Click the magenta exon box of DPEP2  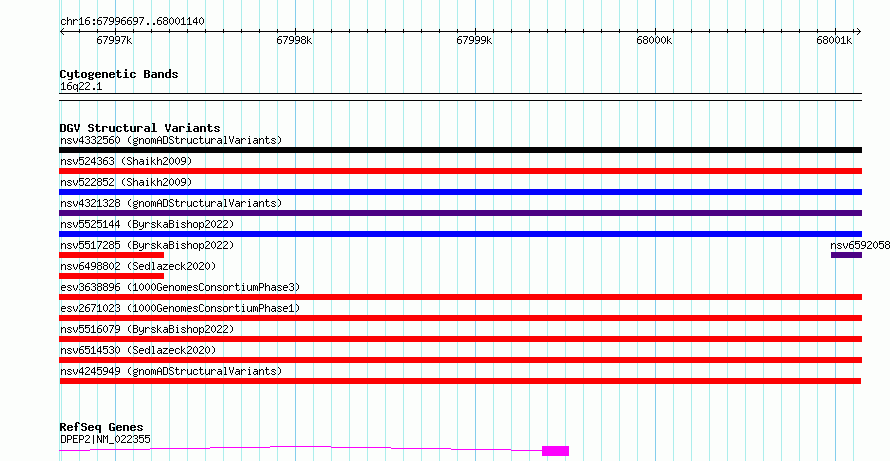coord(555,451)
